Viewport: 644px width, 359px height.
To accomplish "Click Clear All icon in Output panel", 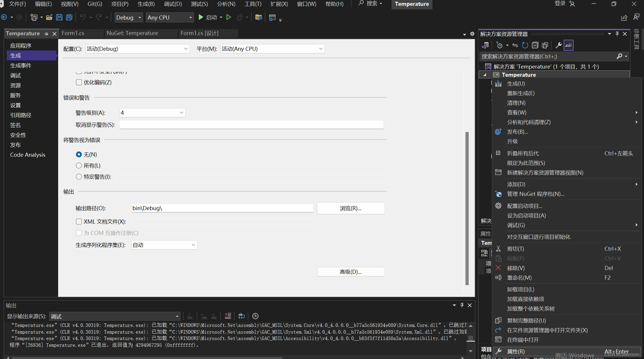I will tap(228, 316).
